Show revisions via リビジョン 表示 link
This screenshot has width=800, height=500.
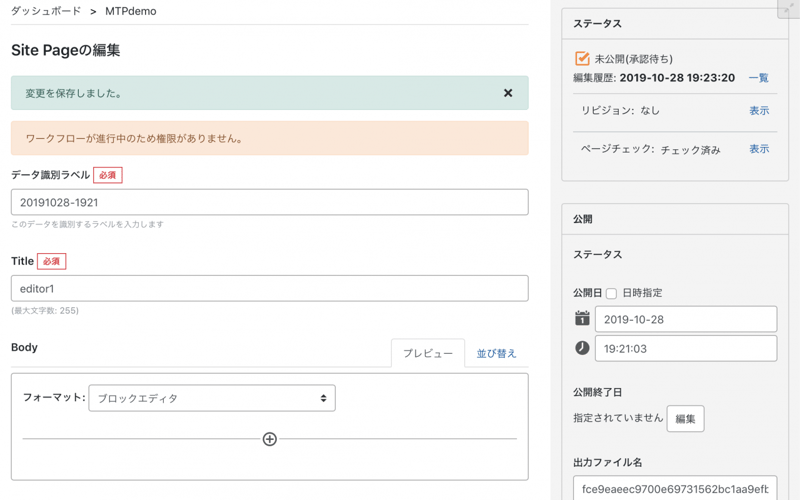pos(759,111)
